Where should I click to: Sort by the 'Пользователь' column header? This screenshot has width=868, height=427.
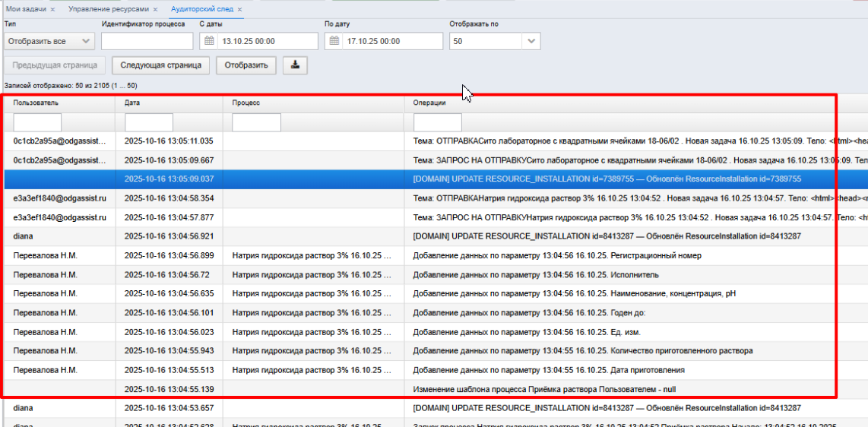click(36, 103)
